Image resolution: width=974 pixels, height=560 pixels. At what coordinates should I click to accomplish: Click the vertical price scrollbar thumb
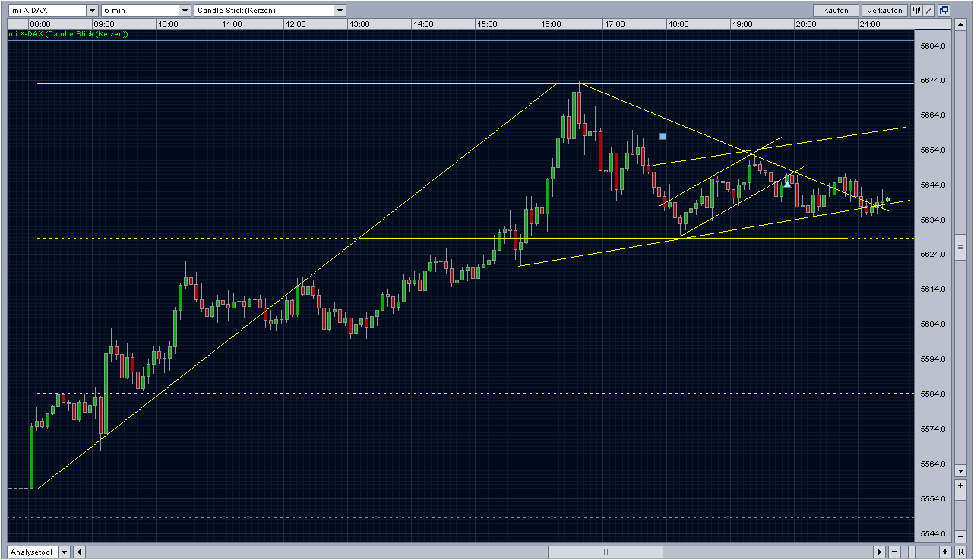click(x=960, y=248)
